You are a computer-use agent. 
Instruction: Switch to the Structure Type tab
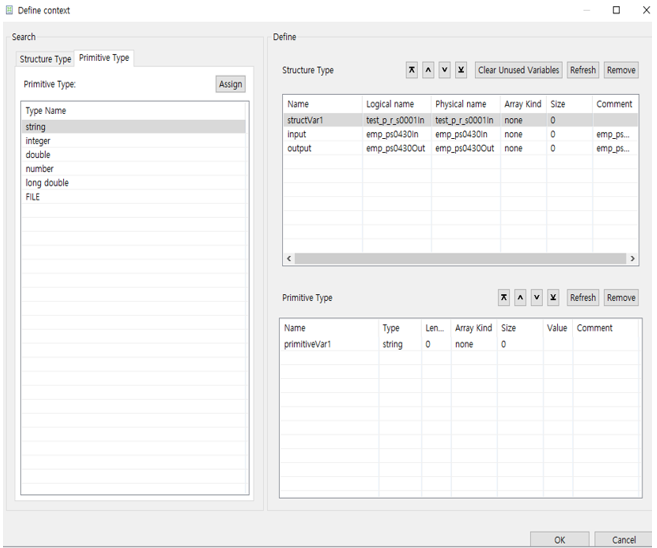pos(46,59)
